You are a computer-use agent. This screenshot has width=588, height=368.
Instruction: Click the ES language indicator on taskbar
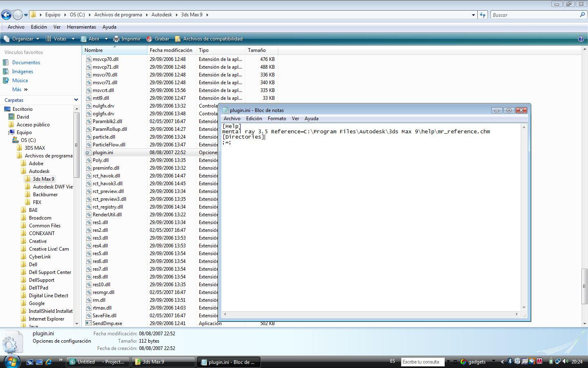coord(392,361)
